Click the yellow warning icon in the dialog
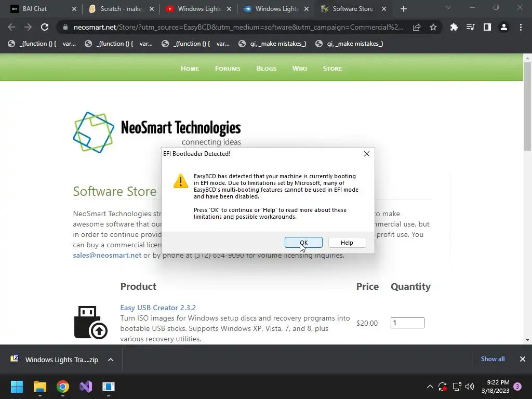 pos(180,180)
